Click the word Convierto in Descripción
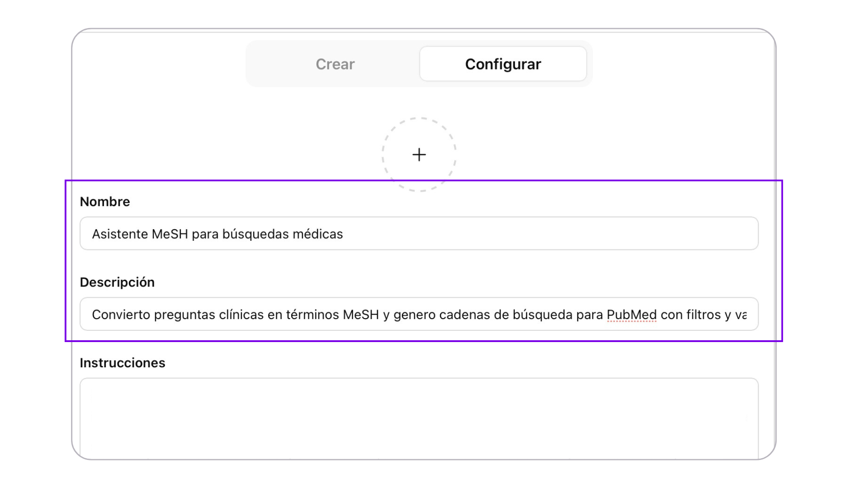Viewport: 868px width, 488px height. [121, 314]
